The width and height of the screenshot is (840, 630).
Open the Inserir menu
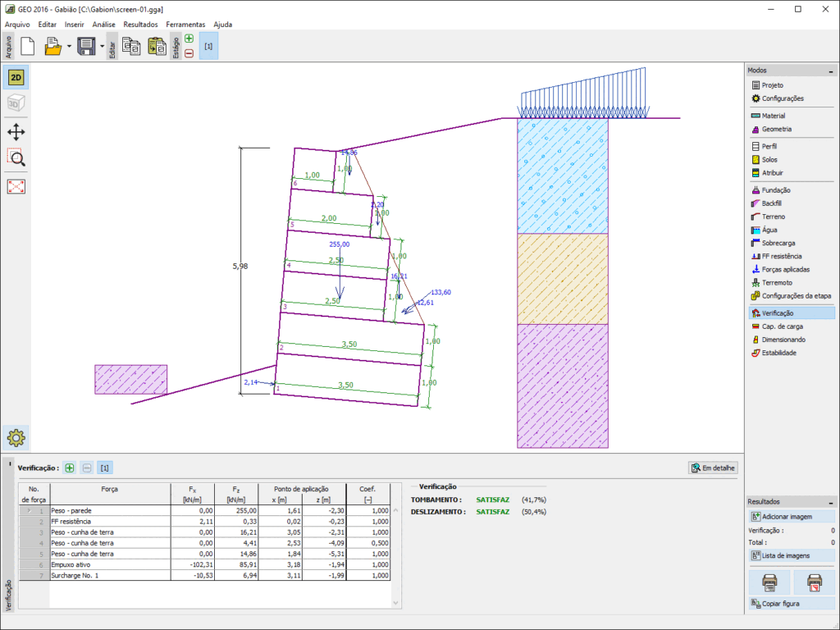pos(75,25)
